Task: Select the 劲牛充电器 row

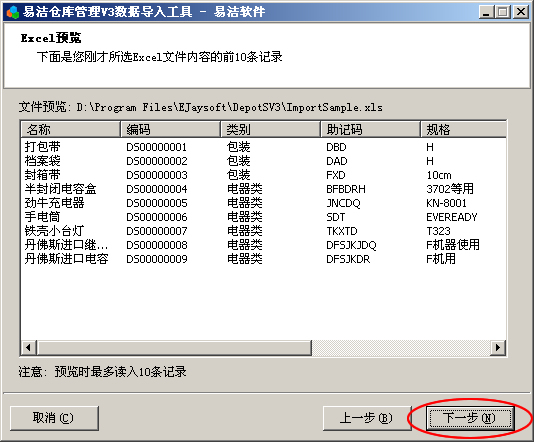Action: (x=264, y=203)
